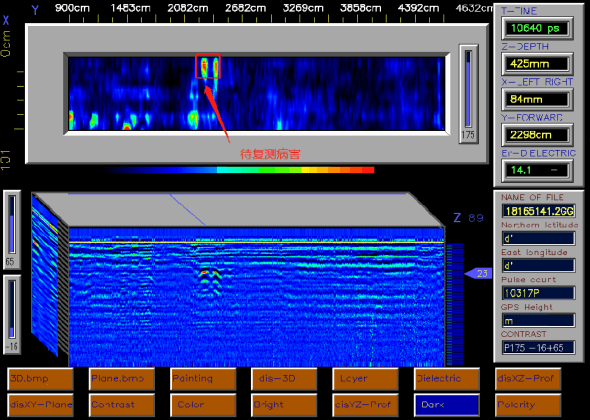Image resolution: width=590 pixels, height=420 pixels.
Task: Save the view with Plane.bmp
Action: coord(122,379)
